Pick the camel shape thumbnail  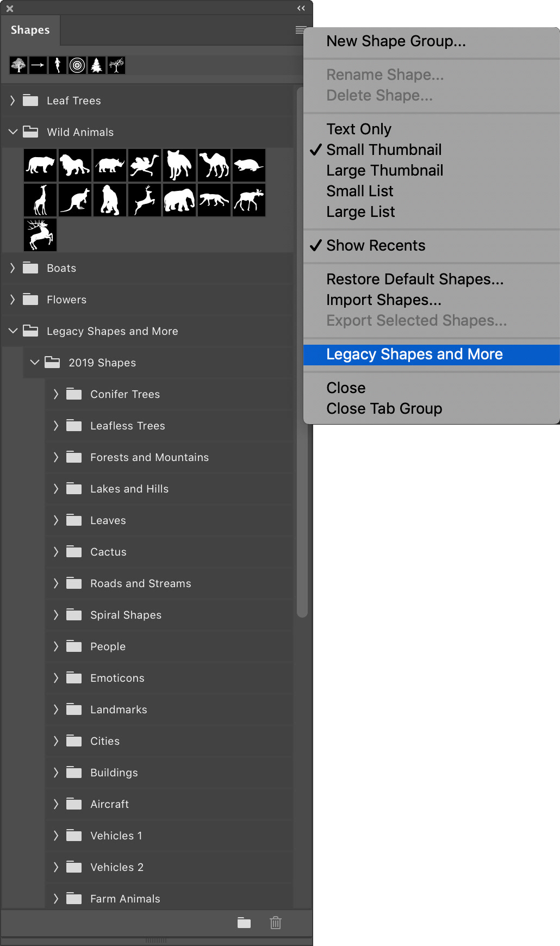214,165
